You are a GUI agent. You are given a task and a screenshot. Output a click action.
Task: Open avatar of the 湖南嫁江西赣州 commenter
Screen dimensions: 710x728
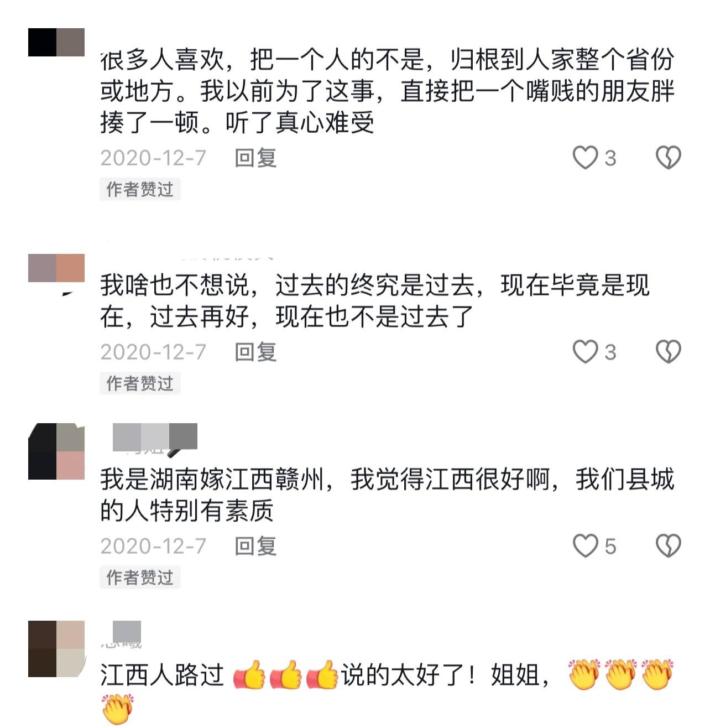click(x=56, y=451)
